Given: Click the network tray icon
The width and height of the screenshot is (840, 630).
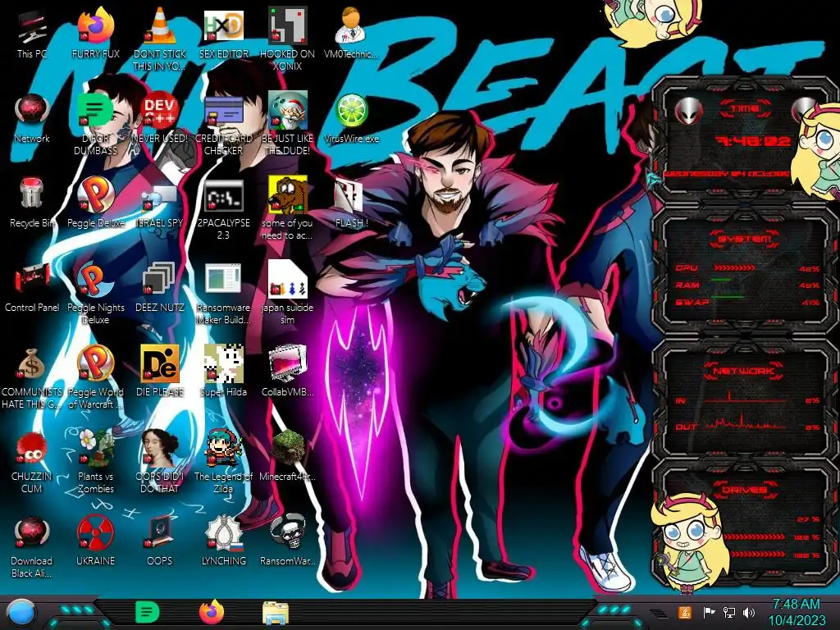Looking at the screenshot, I should pyautogui.click(x=728, y=612).
